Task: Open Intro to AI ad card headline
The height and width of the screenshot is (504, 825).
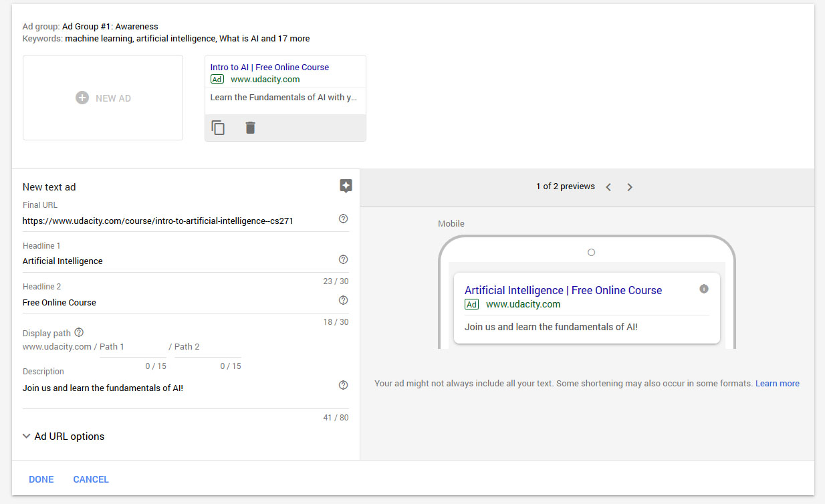Action: click(269, 67)
